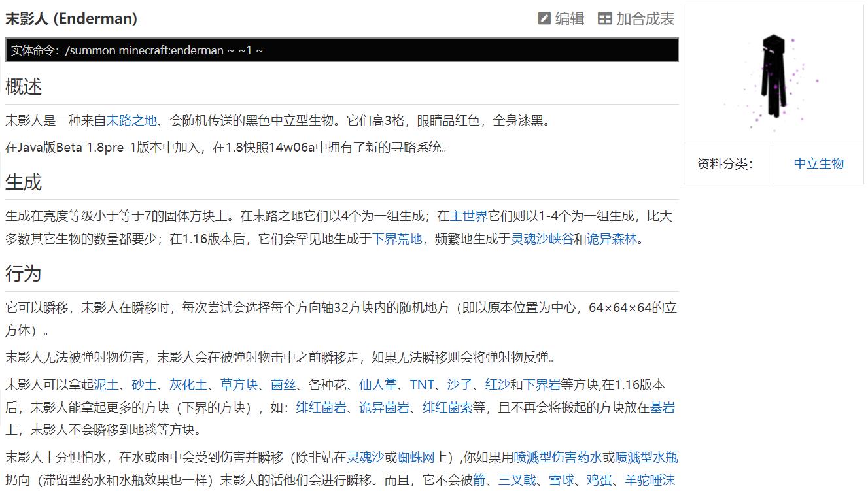Open the 主世界 link
The height and width of the screenshot is (491, 868).
[x=468, y=216]
